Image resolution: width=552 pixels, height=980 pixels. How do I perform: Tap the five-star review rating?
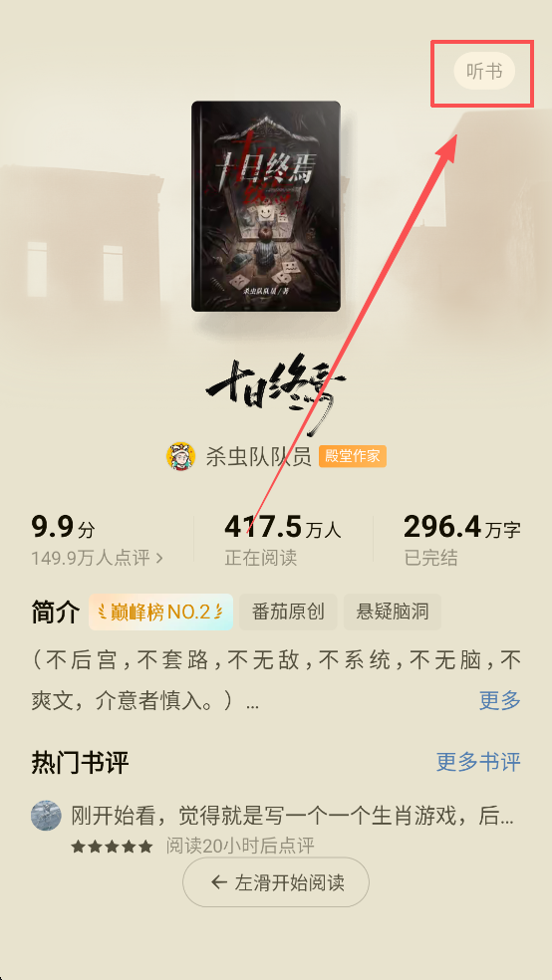112,847
